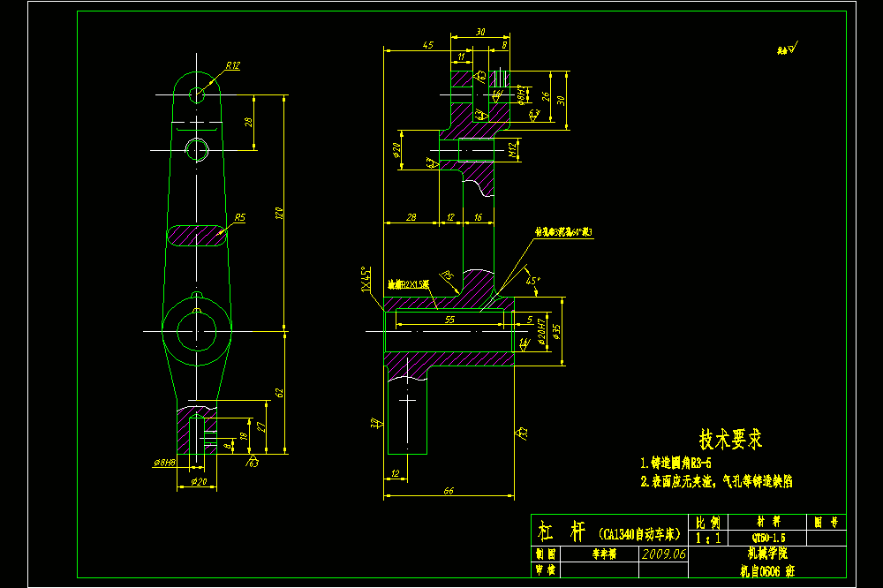The image size is (883, 588).
Task: Click note 2 about 气孔等铸造缺陷
Action: coord(716,481)
